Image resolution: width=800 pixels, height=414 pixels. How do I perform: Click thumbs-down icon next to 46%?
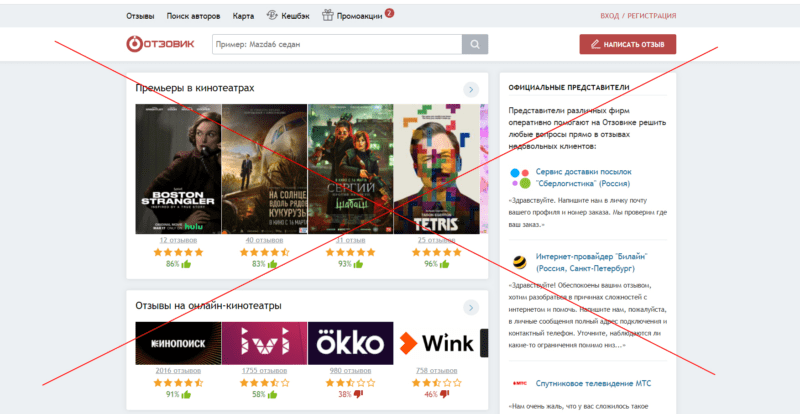[444, 394]
